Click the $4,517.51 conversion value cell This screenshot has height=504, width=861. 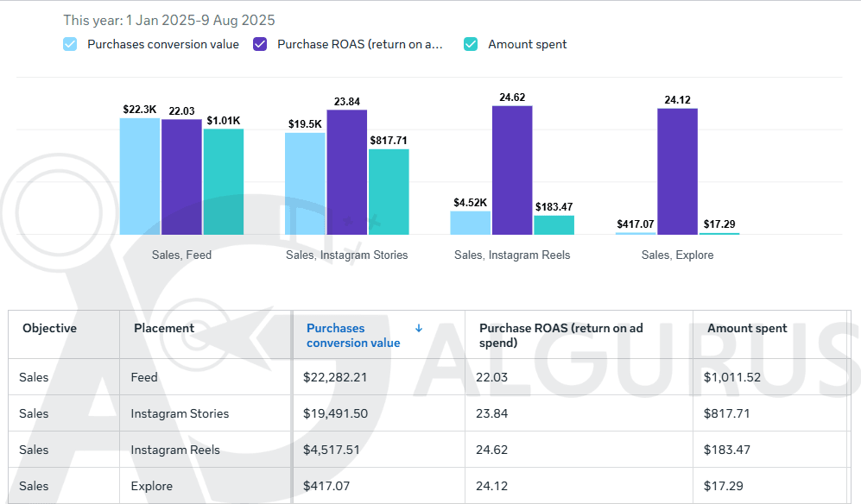coord(339,450)
